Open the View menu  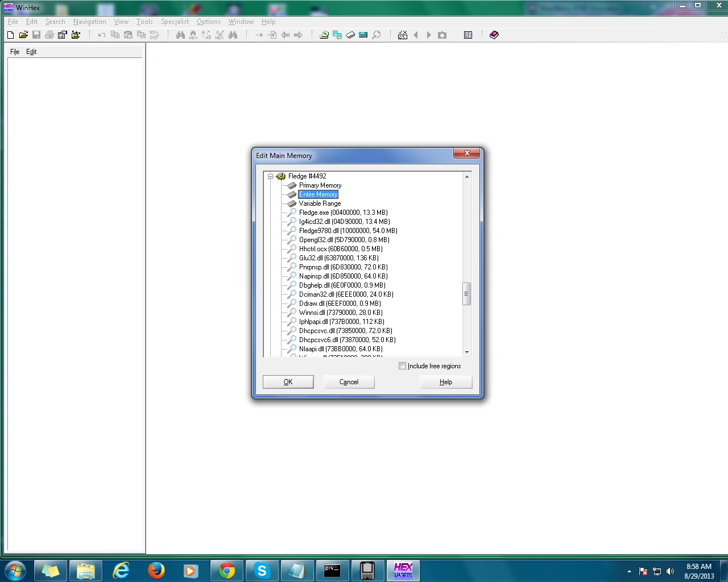pyautogui.click(x=121, y=22)
